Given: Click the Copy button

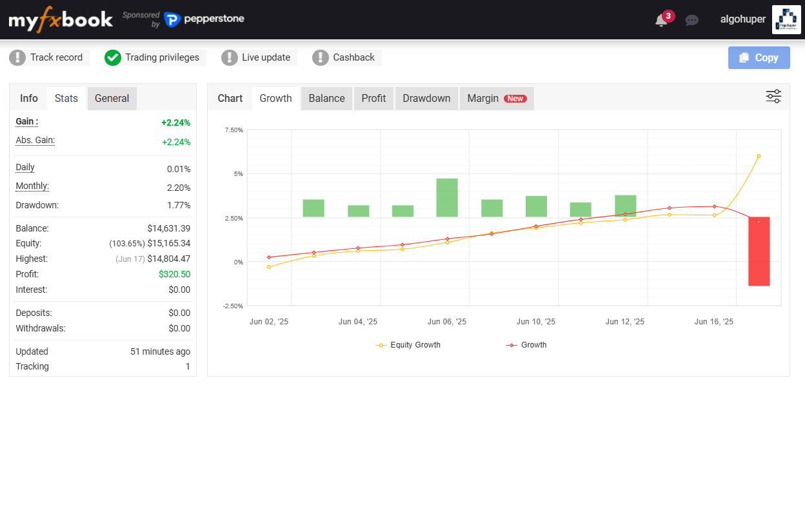Looking at the screenshot, I should pos(759,57).
